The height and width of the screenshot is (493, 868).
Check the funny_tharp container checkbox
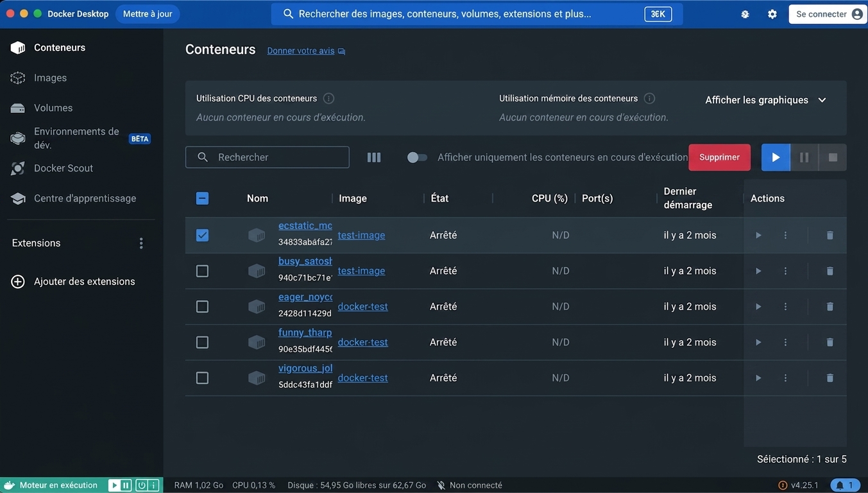[202, 342]
